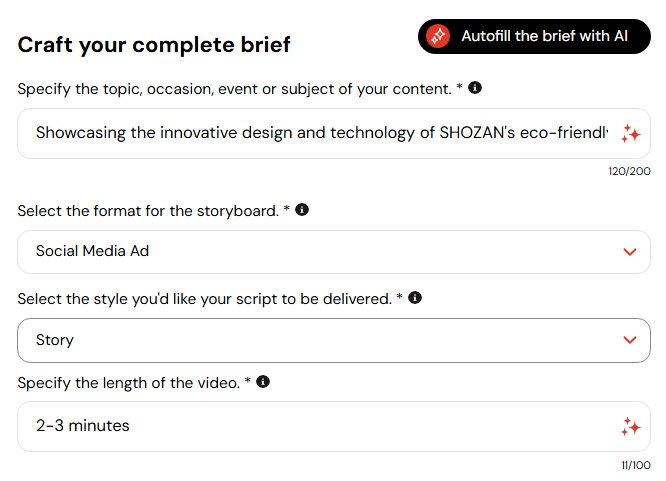The height and width of the screenshot is (481, 666).
Task: Click the chevron on the storyboard format selector
Action: click(630, 252)
